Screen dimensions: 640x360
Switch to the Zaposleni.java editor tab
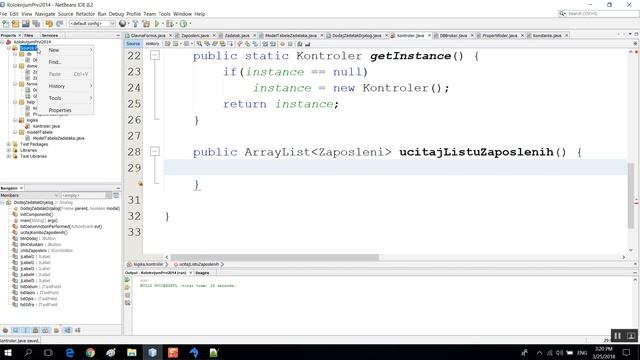tap(195, 36)
